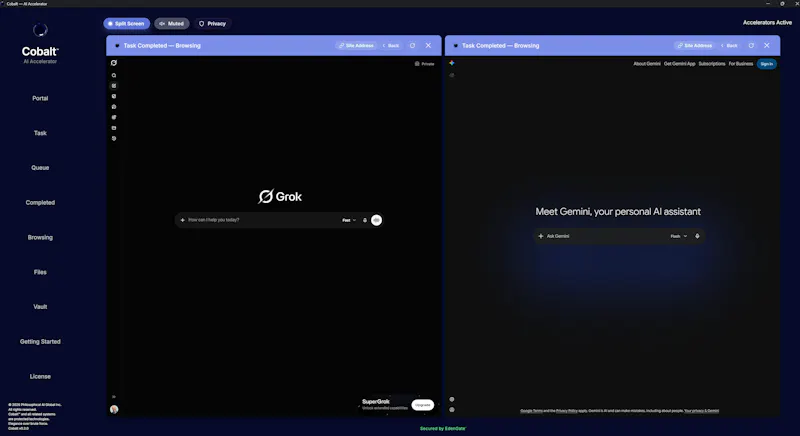Open Subscriptions link in Gemini pane
The image size is (800, 436).
[x=712, y=64]
